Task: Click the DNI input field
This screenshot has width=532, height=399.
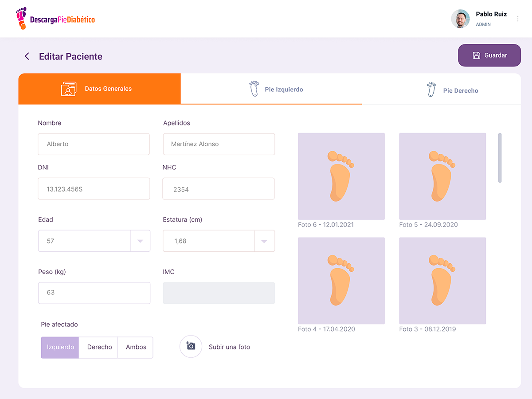Action: pos(94,189)
